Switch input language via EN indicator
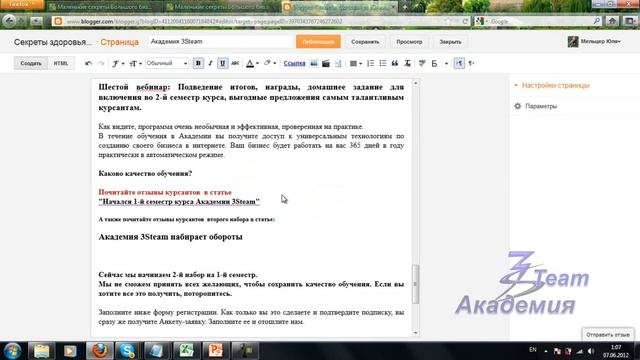This screenshot has height=360, width=640. click(533, 350)
